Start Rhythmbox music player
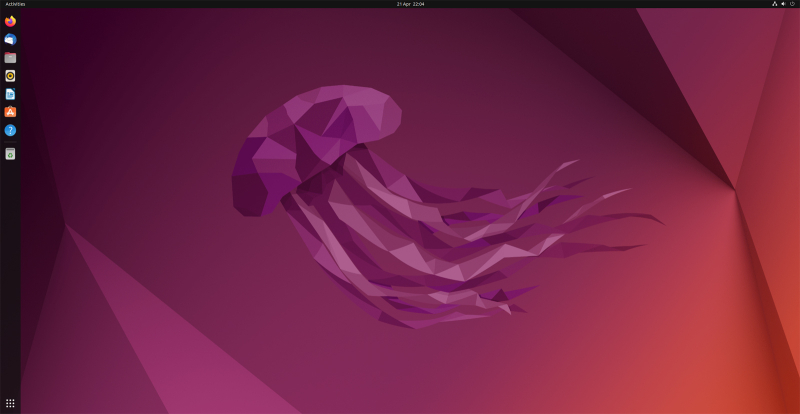Screen dimensions: 800x414 pyautogui.click(x=10, y=75)
